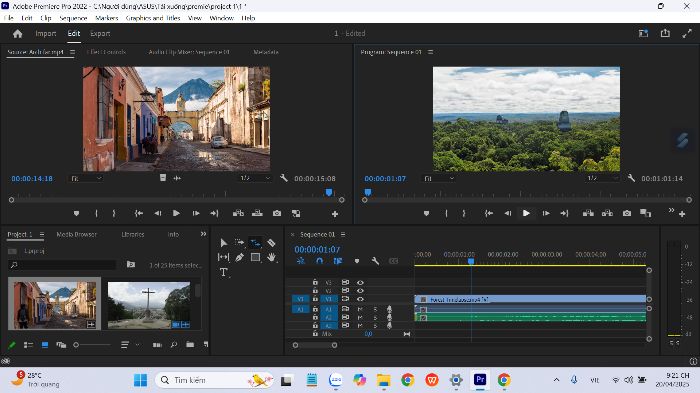Open Source panel hamburger menu
Image resolution: width=700 pixels, height=393 pixels.
point(72,52)
